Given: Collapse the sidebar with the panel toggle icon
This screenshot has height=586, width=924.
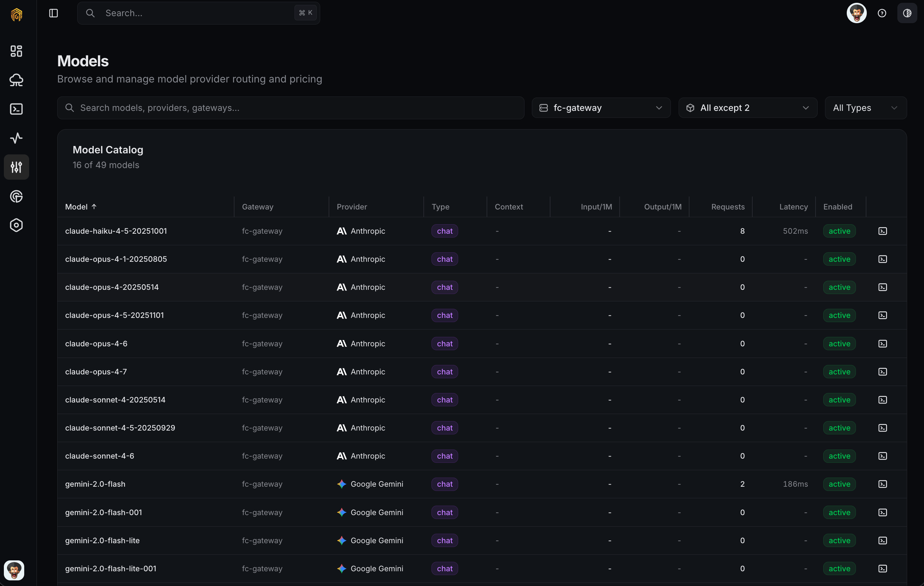Looking at the screenshot, I should coord(53,13).
